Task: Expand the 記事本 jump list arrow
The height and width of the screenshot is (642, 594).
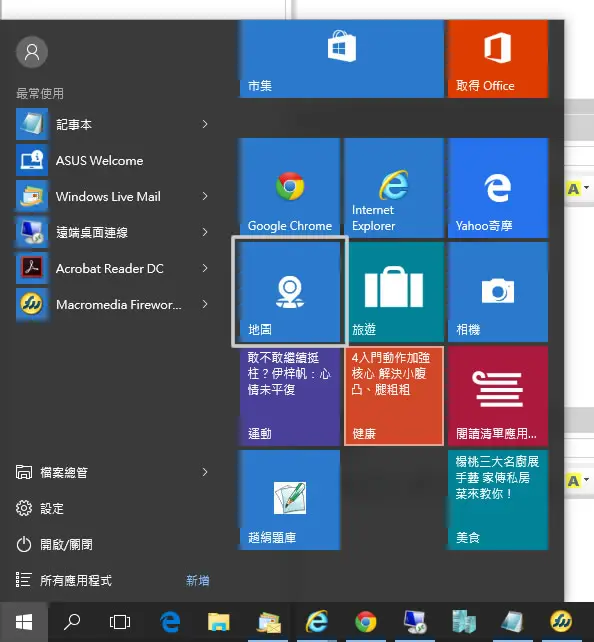Action: (205, 124)
